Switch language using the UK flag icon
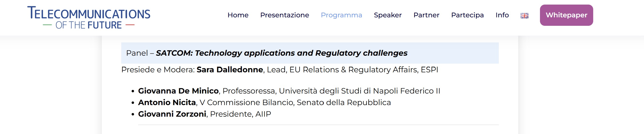 point(524,15)
